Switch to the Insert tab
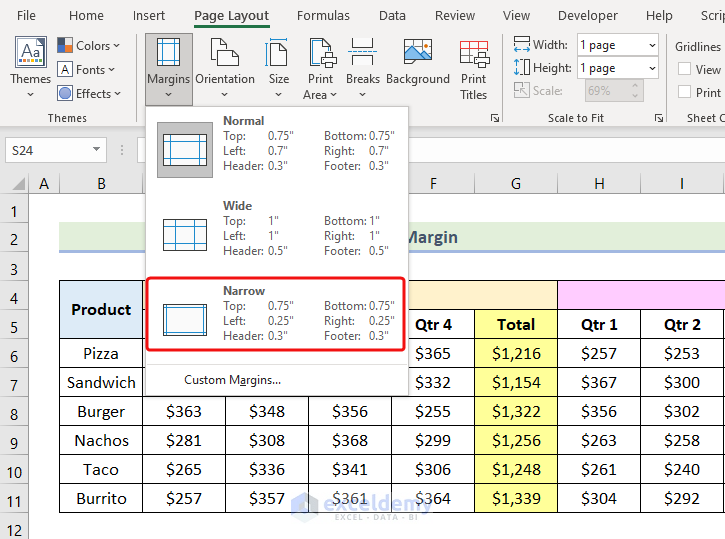 (148, 16)
